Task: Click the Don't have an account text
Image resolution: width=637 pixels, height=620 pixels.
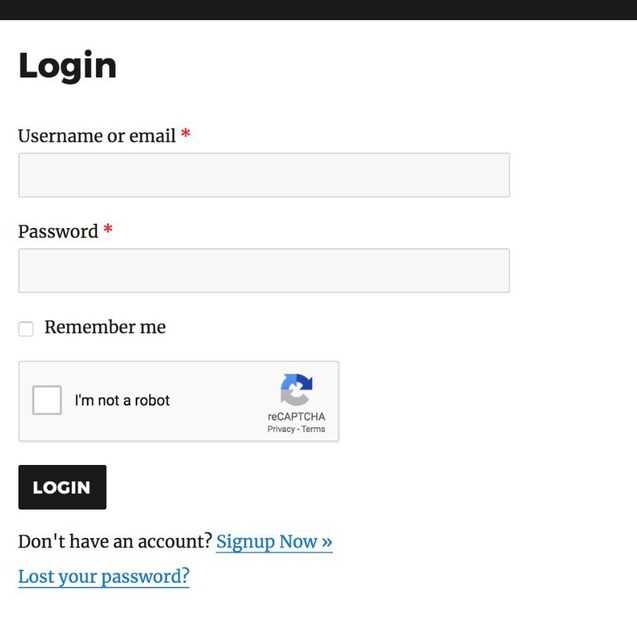Action: tap(115, 542)
